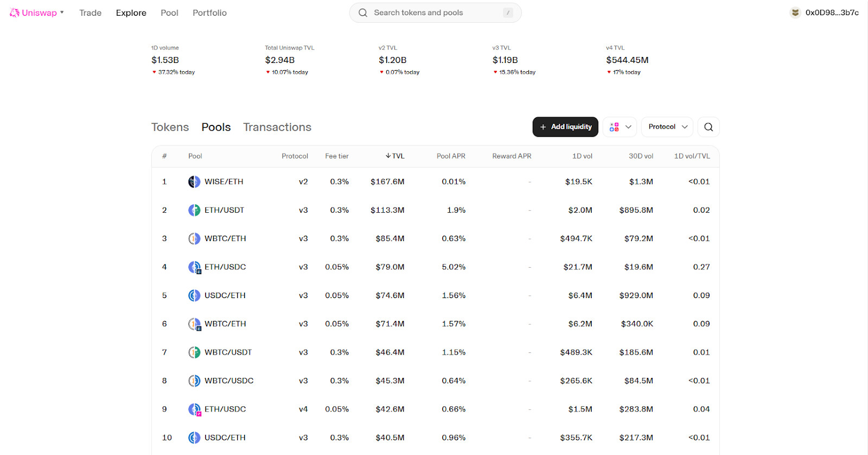Open the Portfolio page link

(209, 12)
